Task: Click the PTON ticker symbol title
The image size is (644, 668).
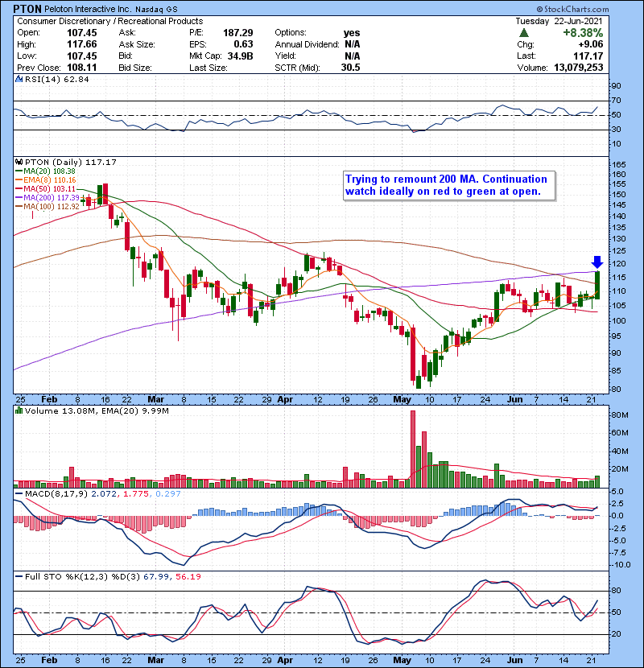Action: tap(27, 9)
